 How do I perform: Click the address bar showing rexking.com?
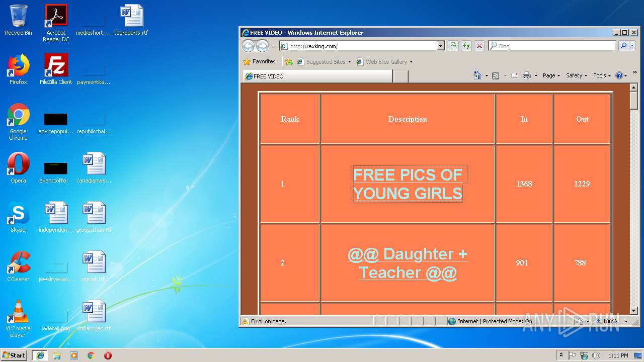point(362,46)
